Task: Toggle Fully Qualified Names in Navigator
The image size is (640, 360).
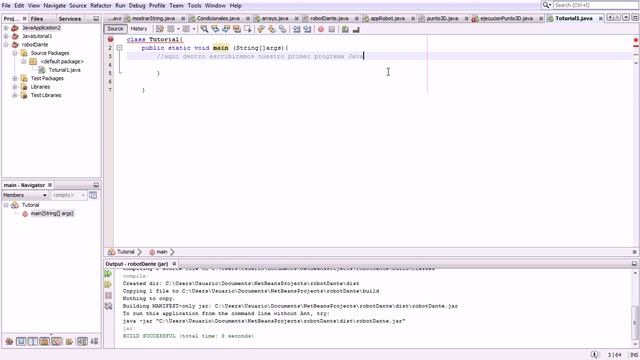Action: pos(69,341)
